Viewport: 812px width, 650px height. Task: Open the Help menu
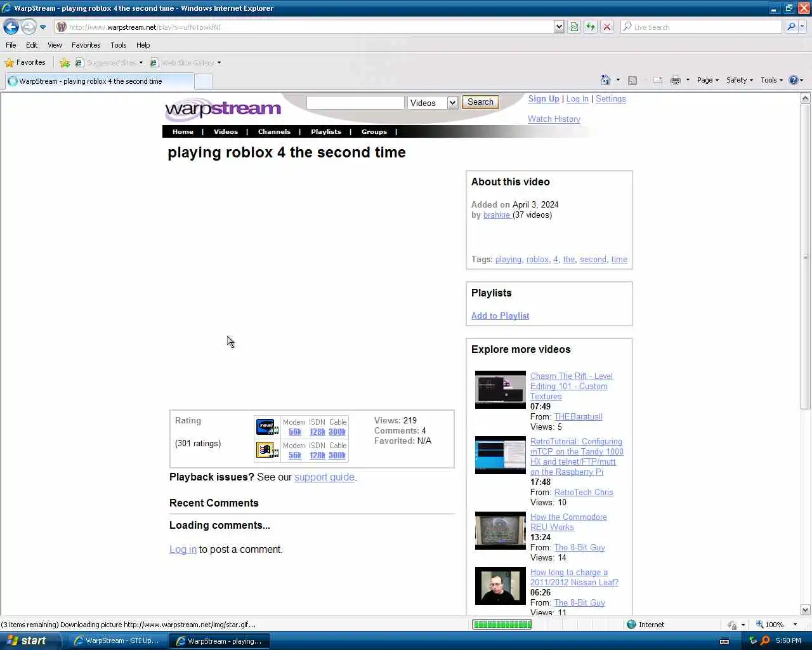143,45
